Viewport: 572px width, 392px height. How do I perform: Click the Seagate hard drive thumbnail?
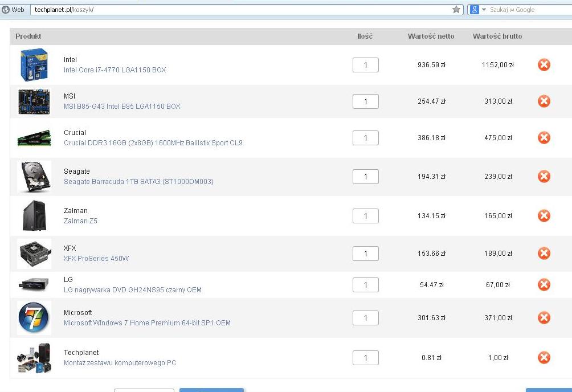tap(34, 177)
